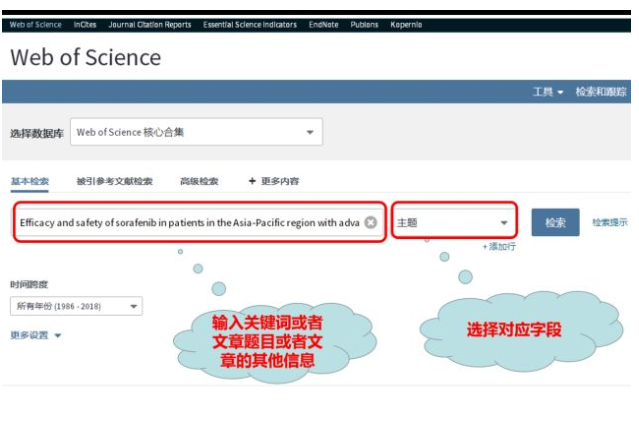Open the 主题 field dropdown
The image size is (639, 437).
coord(454,223)
